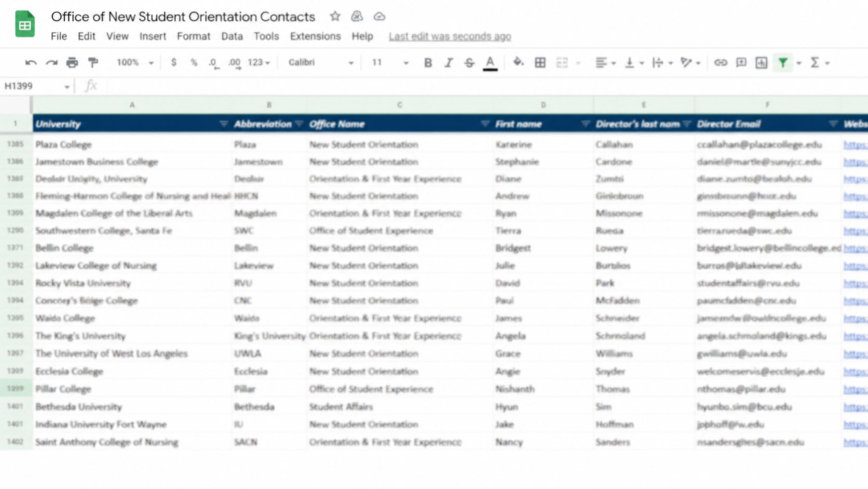Screen dimensions: 868x489
Task: Open the View menu
Action: [x=117, y=36]
